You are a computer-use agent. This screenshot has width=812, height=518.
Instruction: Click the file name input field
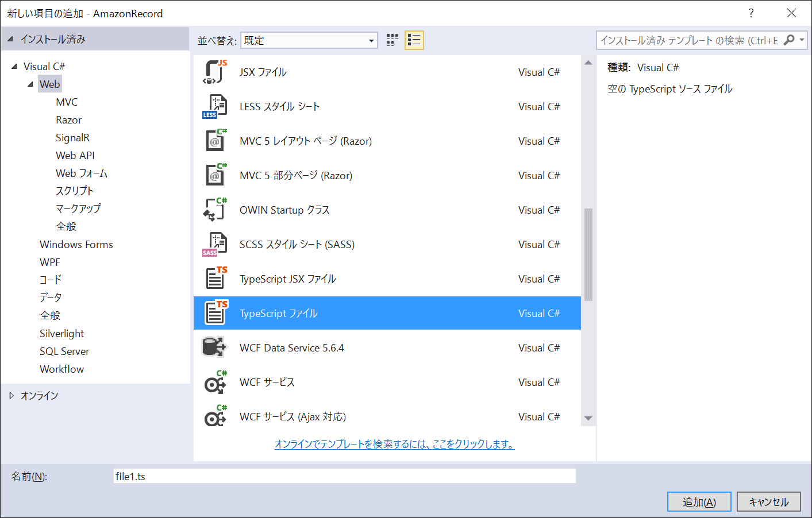tap(345, 476)
